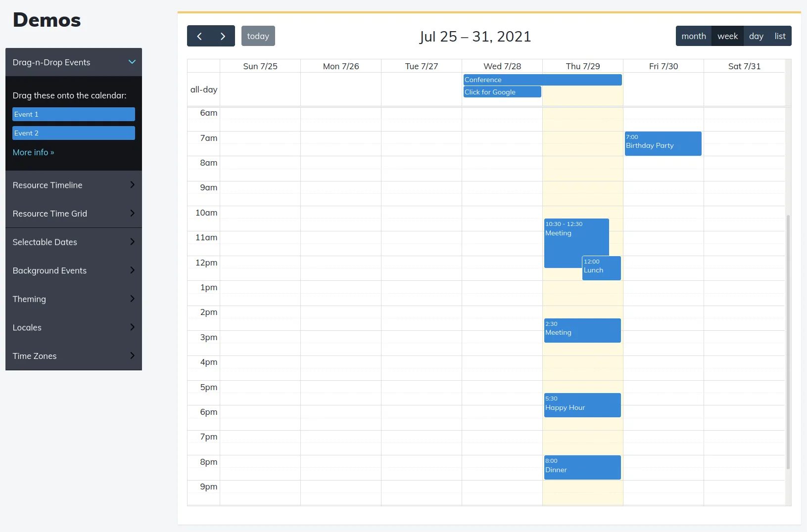This screenshot has height=532, width=807.
Task: Click the Tue 7/27 column header
Action: [422, 66]
